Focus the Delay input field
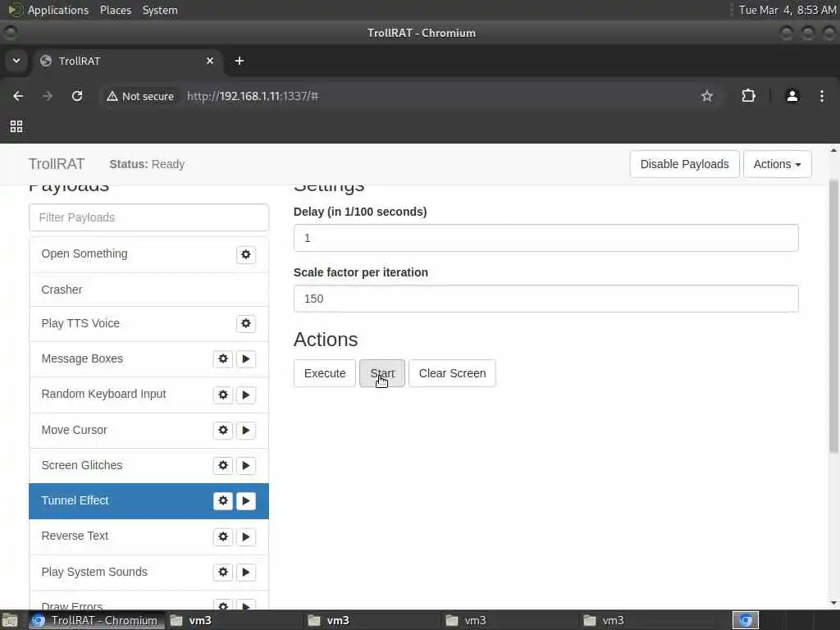The image size is (840, 630). [x=546, y=238]
